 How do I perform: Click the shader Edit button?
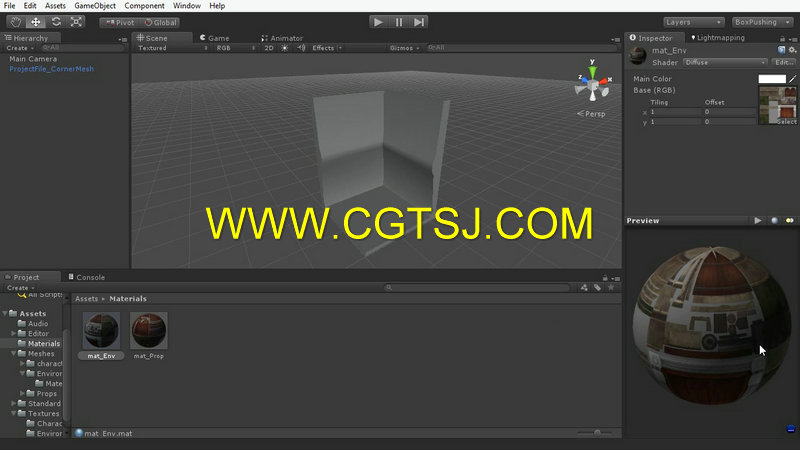tap(784, 62)
